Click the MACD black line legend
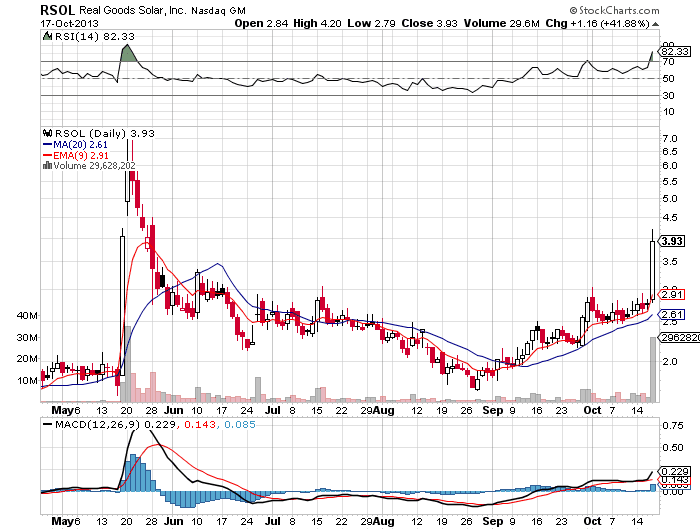The image size is (700, 530). [47, 425]
